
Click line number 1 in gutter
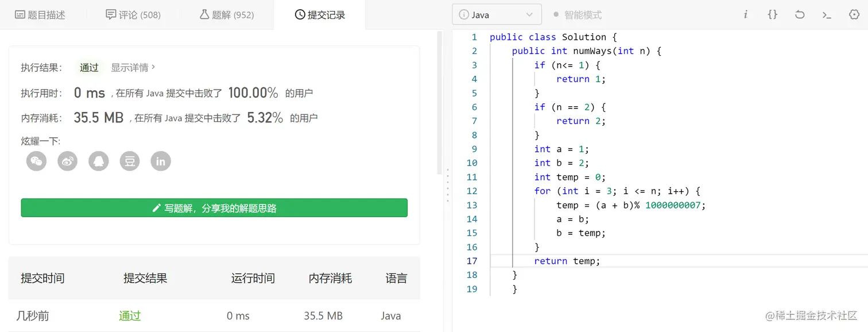click(x=474, y=37)
